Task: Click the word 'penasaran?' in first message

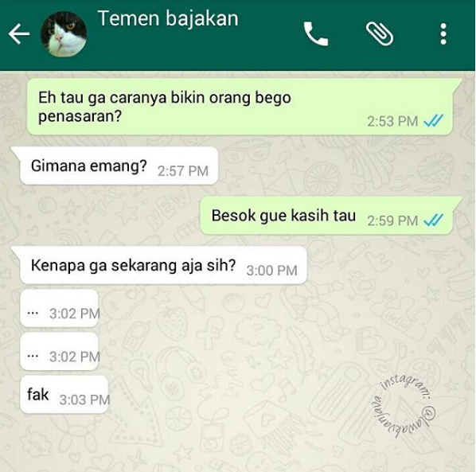Action: pyautogui.click(x=80, y=116)
